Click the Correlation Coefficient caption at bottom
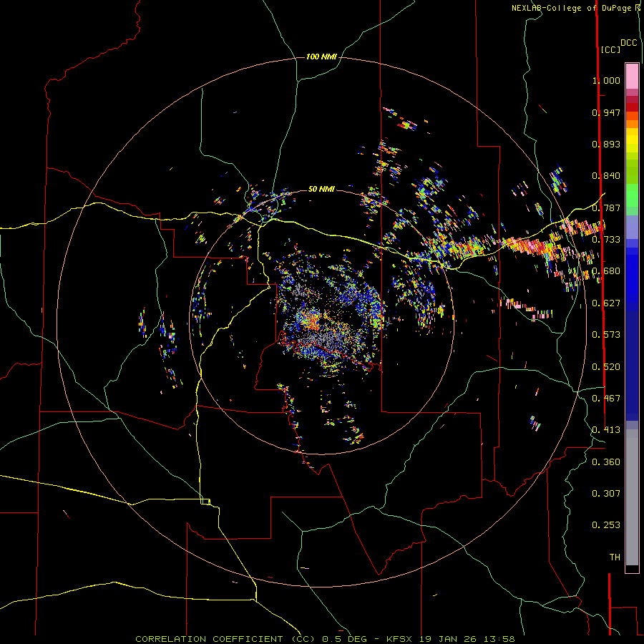The width and height of the screenshot is (644, 644). pos(325,639)
